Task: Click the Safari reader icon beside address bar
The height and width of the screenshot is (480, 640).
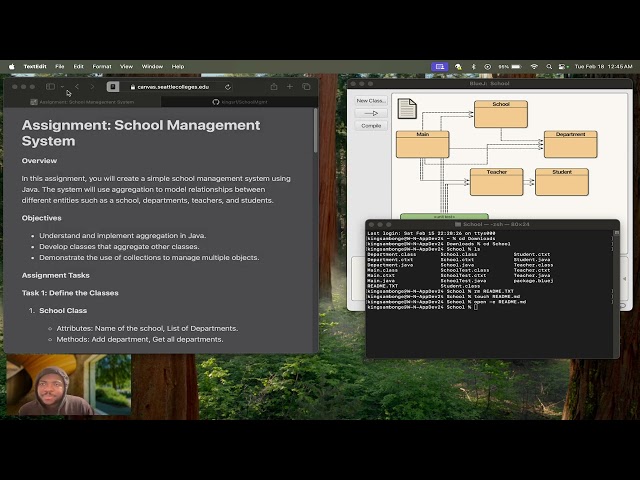Action: (x=113, y=87)
